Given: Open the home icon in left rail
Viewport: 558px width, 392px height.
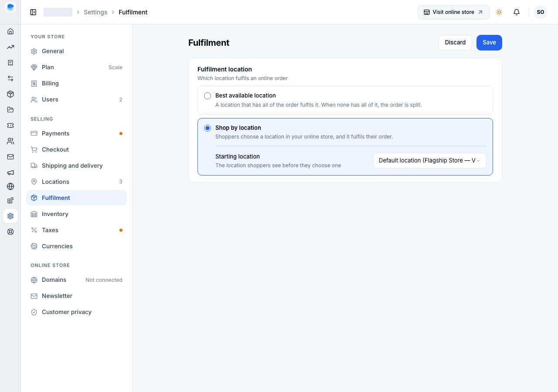Looking at the screenshot, I should [10, 31].
